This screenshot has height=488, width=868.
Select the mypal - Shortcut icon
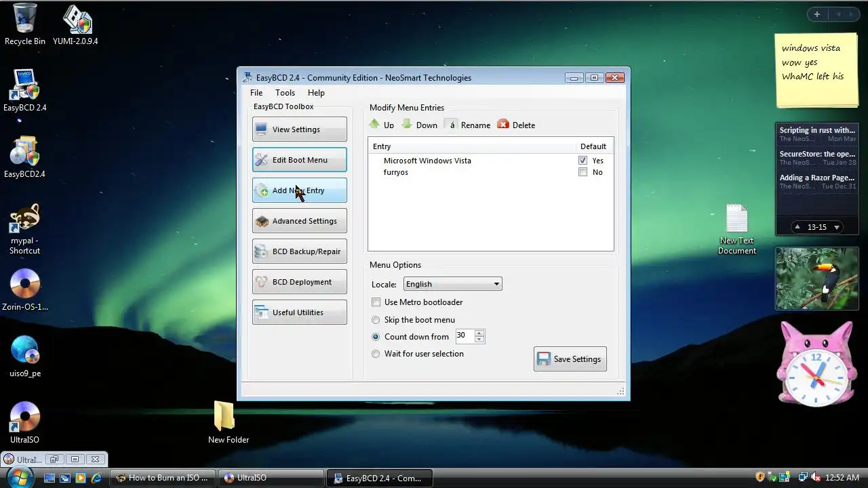pyautogui.click(x=25, y=229)
